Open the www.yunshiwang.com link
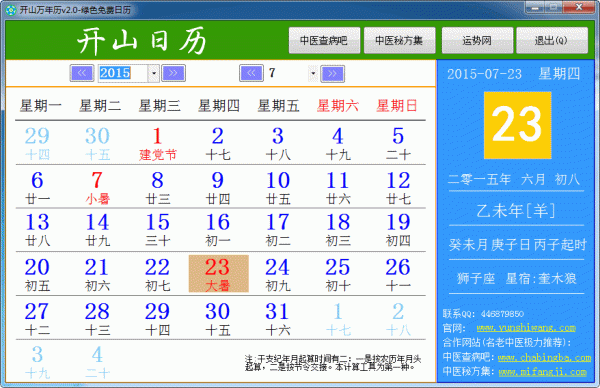Screen dimensions: 600x388 click(x=526, y=328)
